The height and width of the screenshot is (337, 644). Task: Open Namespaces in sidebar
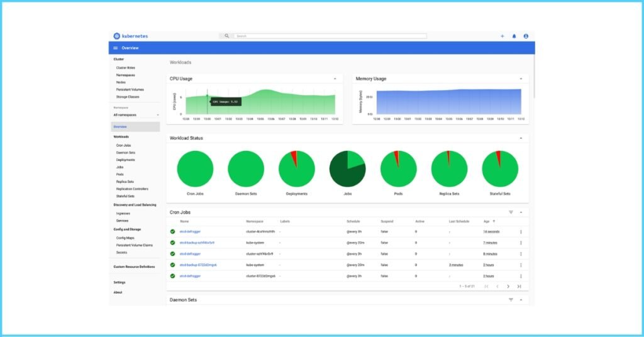pos(125,75)
